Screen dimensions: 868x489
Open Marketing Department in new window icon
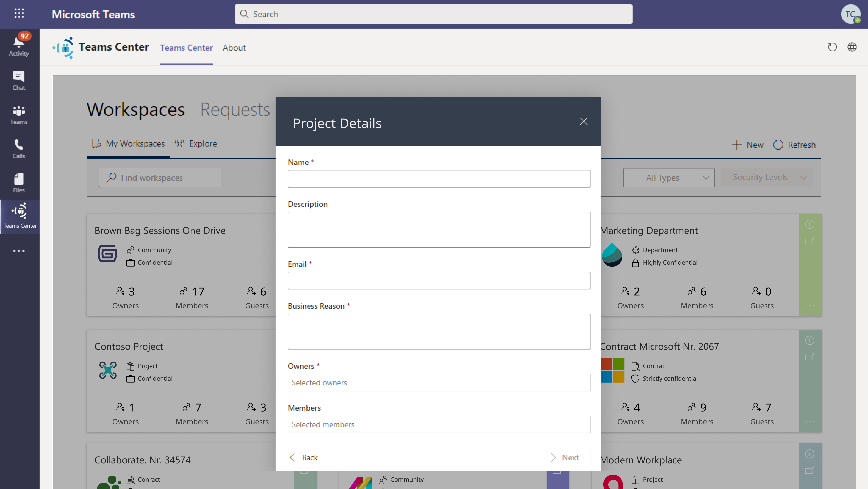coord(810,241)
